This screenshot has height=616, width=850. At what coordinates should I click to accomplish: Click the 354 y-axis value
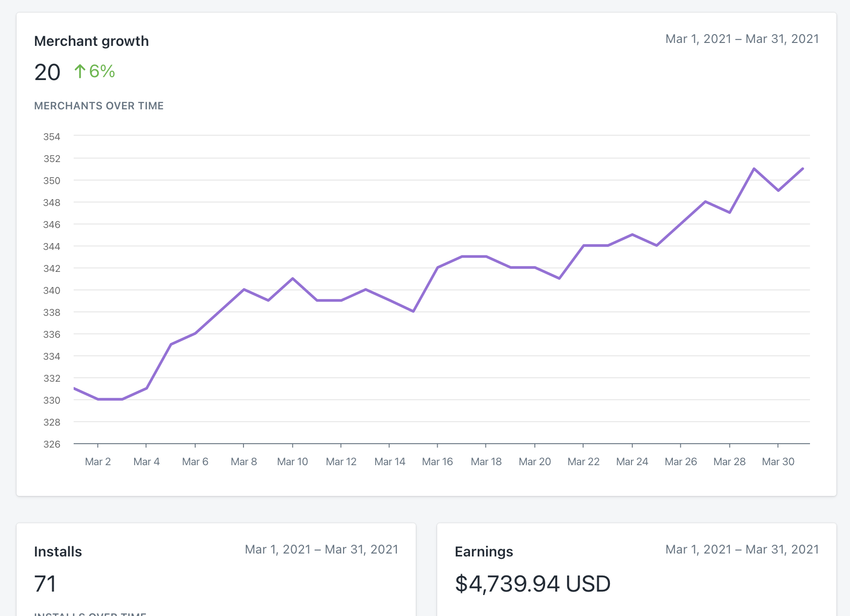52,137
